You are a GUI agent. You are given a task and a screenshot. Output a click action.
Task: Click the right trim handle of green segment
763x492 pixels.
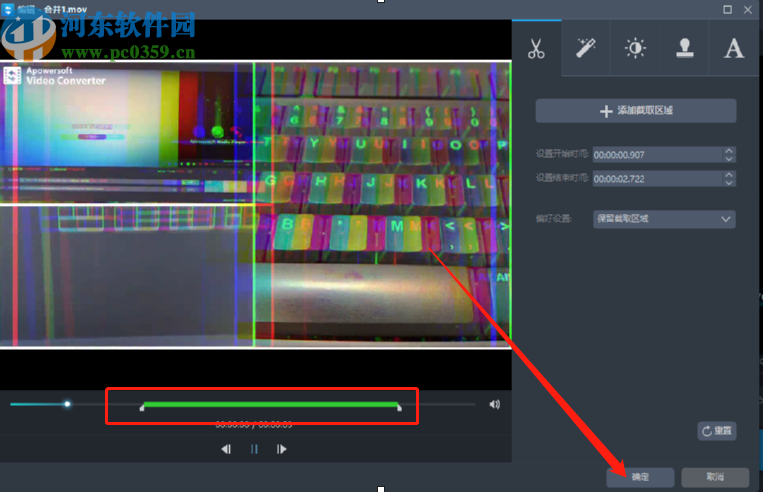[x=400, y=407]
